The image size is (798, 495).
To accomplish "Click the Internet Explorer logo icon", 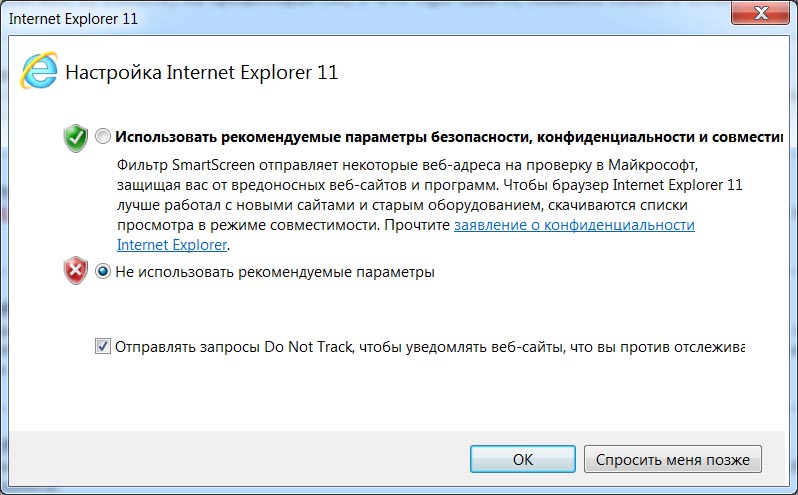I will pyautogui.click(x=39, y=70).
